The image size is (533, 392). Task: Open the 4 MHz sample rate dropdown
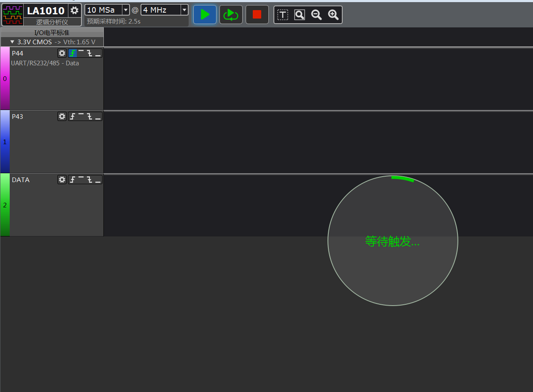(x=184, y=10)
